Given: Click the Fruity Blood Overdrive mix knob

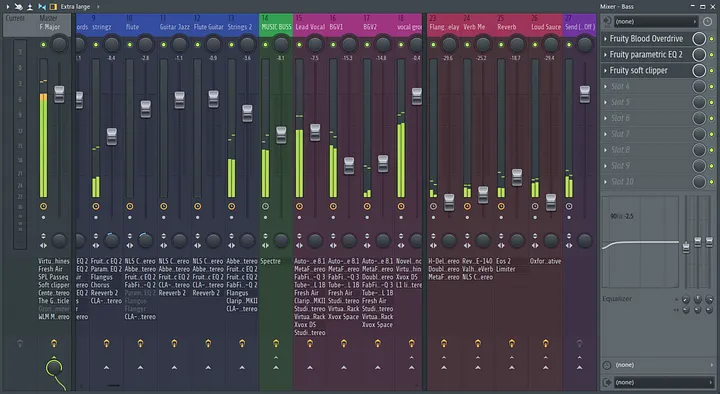Looking at the screenshot, I should coord(699,39).
